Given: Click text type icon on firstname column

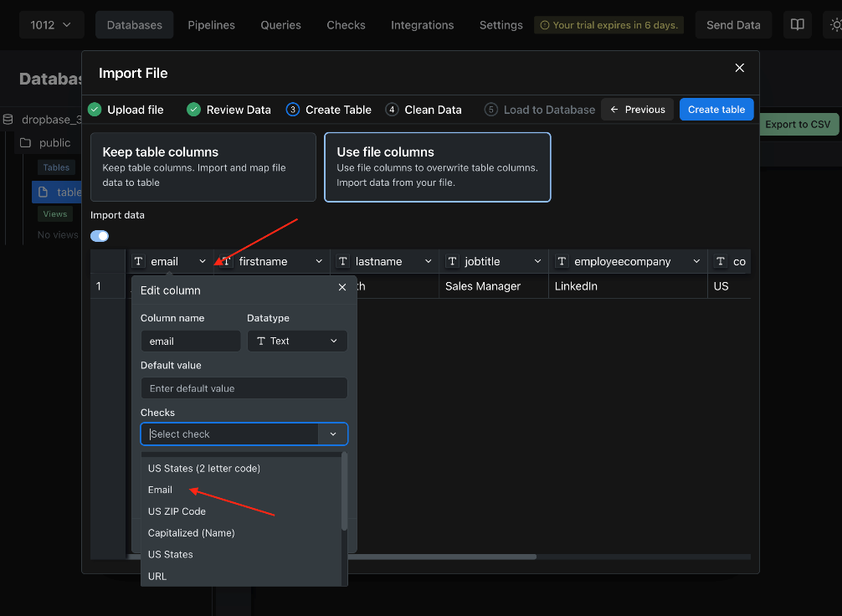Looking at the screenshot, I should (227, 262).
